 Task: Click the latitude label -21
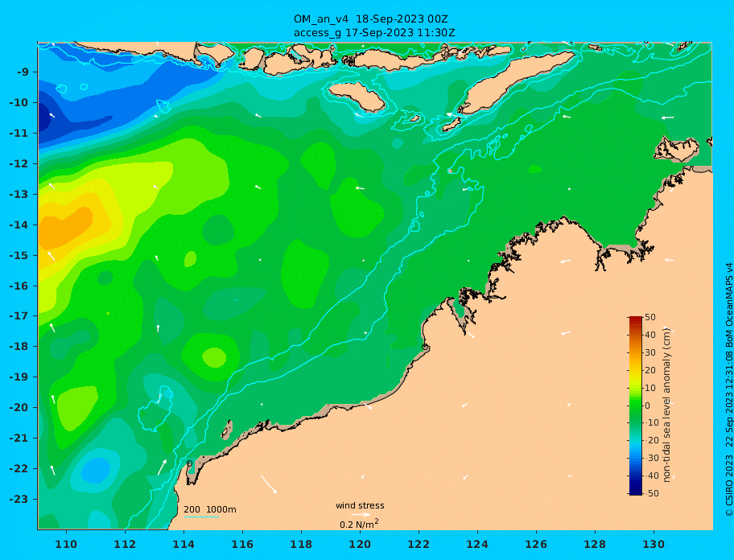[19, 439]
